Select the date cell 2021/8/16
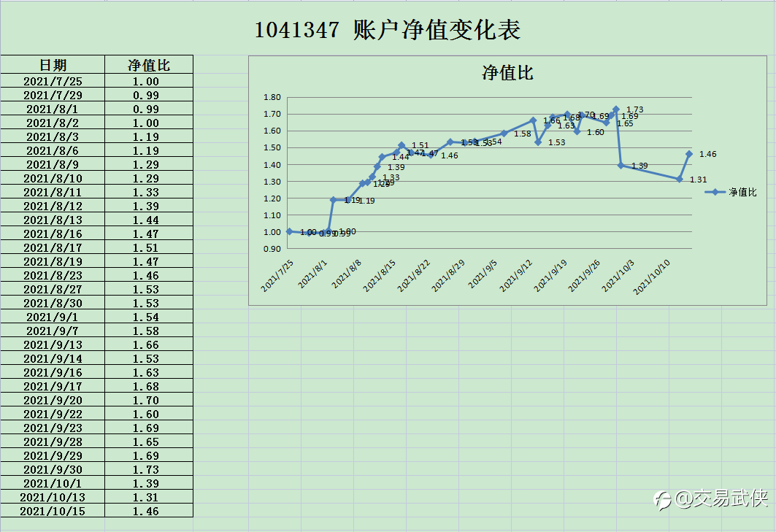Viewport: 776px width, 532px height. [x=53, y=234]
